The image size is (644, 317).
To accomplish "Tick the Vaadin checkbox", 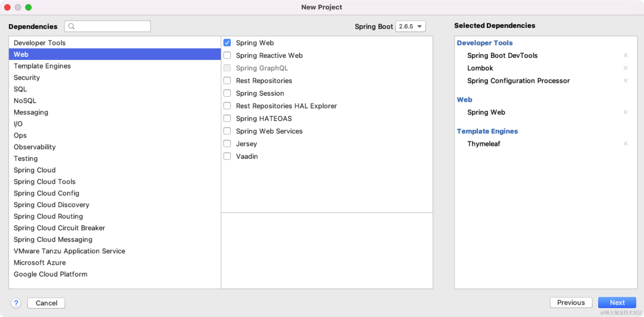I will click(x=227, y=156).
